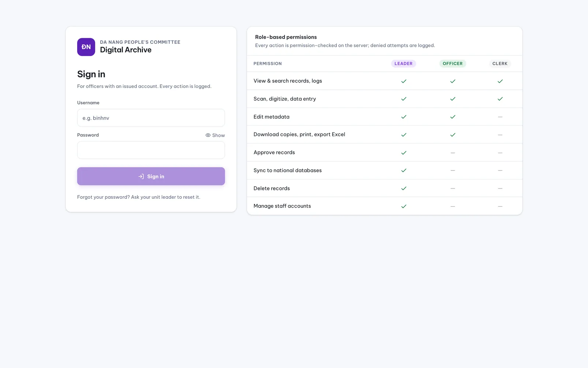Click the 'Forgot your password?' help text
This screenshot has height=368, width=588.
pos(139,197)
